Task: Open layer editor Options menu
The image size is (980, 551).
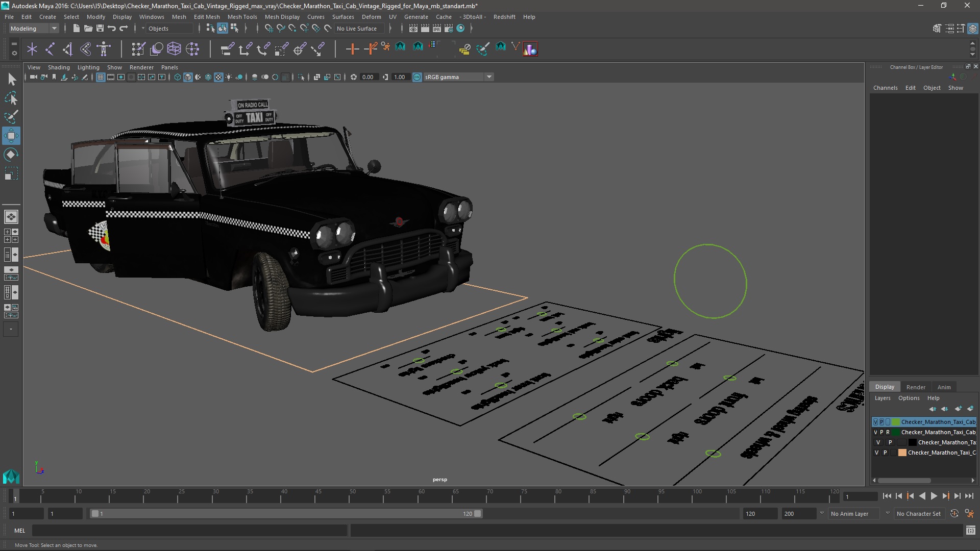Action: pos(909,398)
